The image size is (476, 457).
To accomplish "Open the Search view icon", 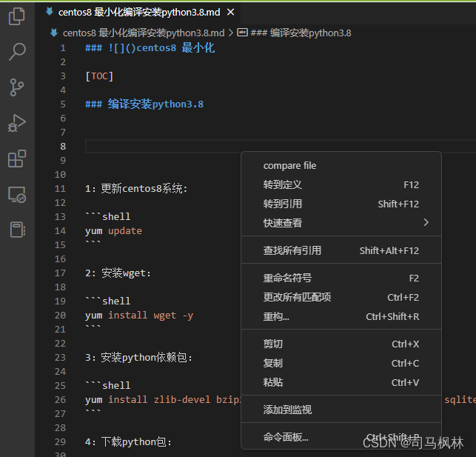I will [x=17, y=51].
